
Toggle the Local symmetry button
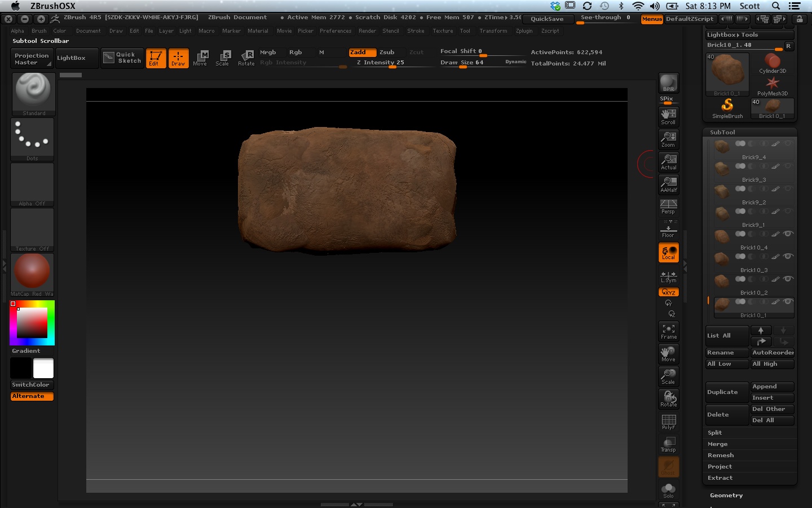point(668,252)
